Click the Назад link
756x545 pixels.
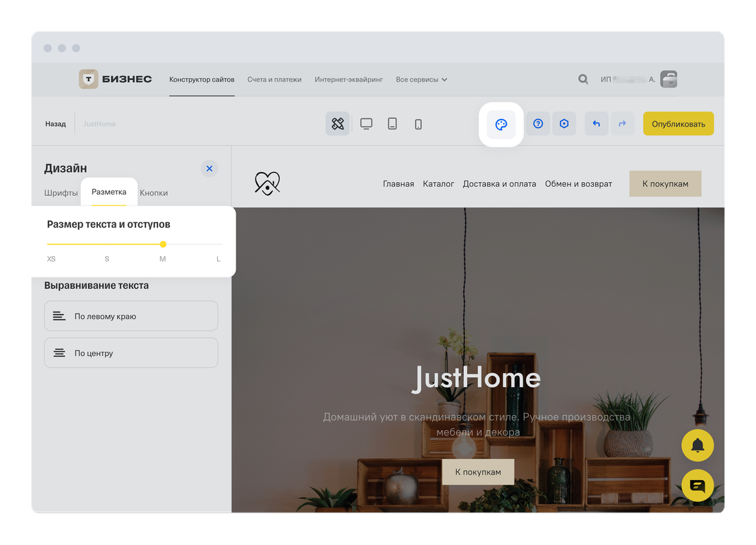55,124
